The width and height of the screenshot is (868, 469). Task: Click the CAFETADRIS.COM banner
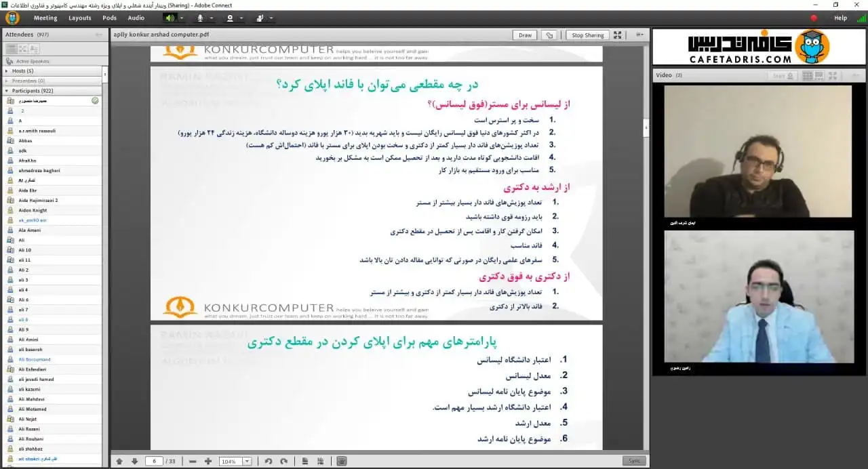tap(758, 47)
